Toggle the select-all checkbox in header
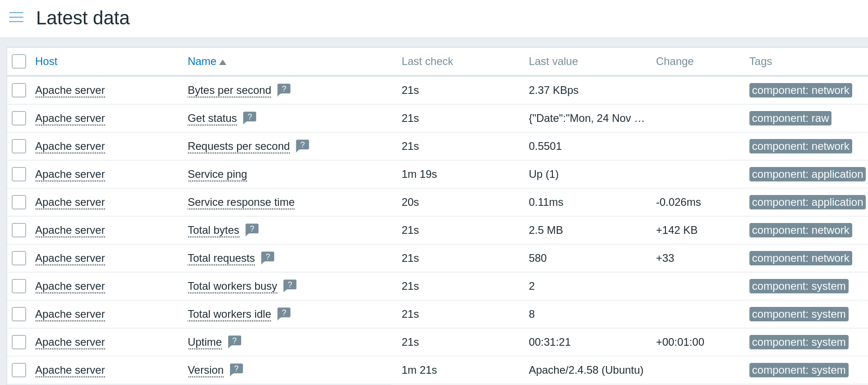 [x=19, y=61]
